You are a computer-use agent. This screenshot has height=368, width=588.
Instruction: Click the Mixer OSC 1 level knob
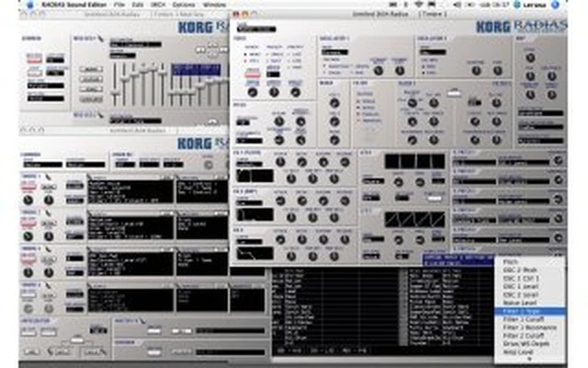tap(334, 103)
